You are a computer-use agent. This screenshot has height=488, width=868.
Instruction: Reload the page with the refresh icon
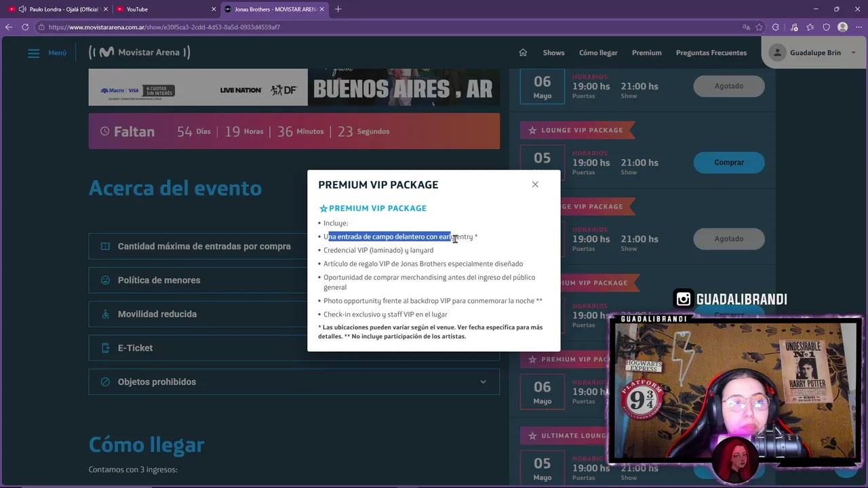pos(25,27)
